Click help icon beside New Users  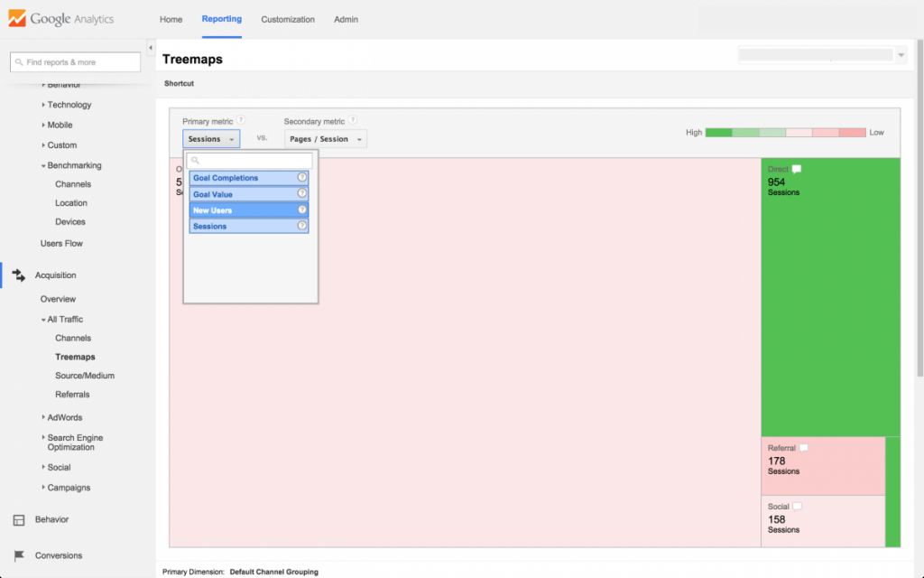(x=301, y=210)
